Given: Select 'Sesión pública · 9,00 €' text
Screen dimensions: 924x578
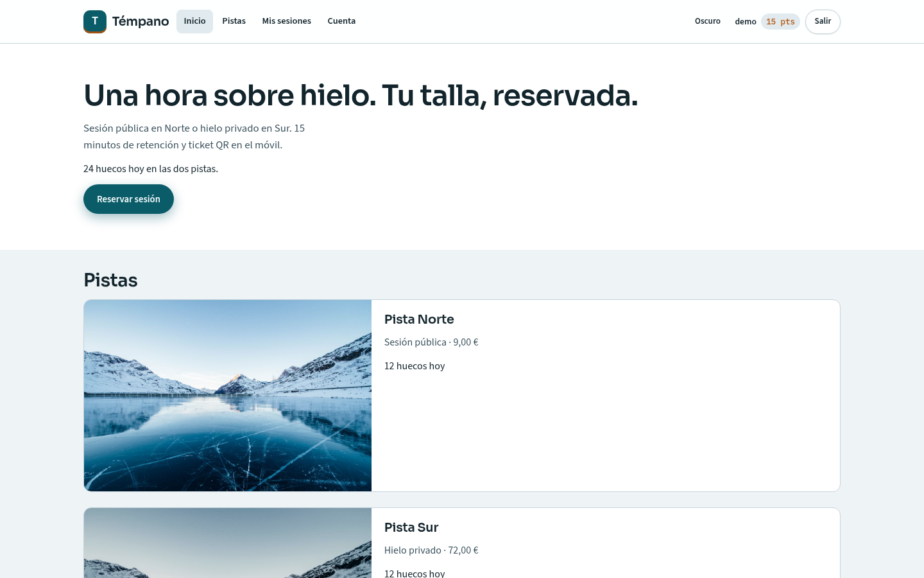Looking at the screenshot, I should coord(431,342).
